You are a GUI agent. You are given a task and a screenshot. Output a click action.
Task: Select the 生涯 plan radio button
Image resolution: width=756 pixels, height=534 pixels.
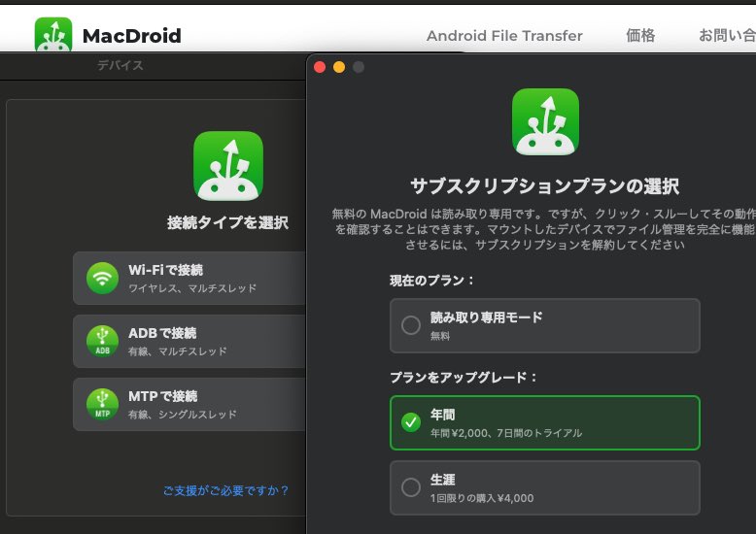pos(411,487)
